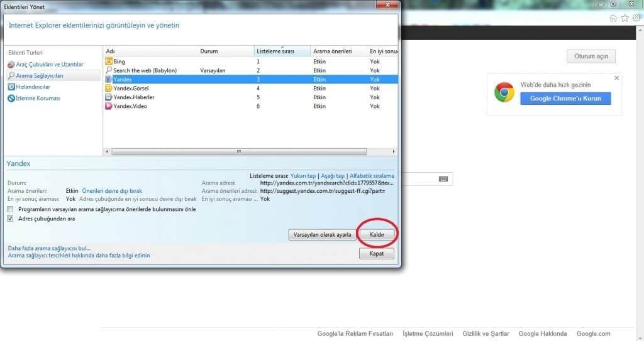Click Google'la Reklam Fırsatları footer link
The height and width of the screenshot is (341, 644).
click(355, 333)
